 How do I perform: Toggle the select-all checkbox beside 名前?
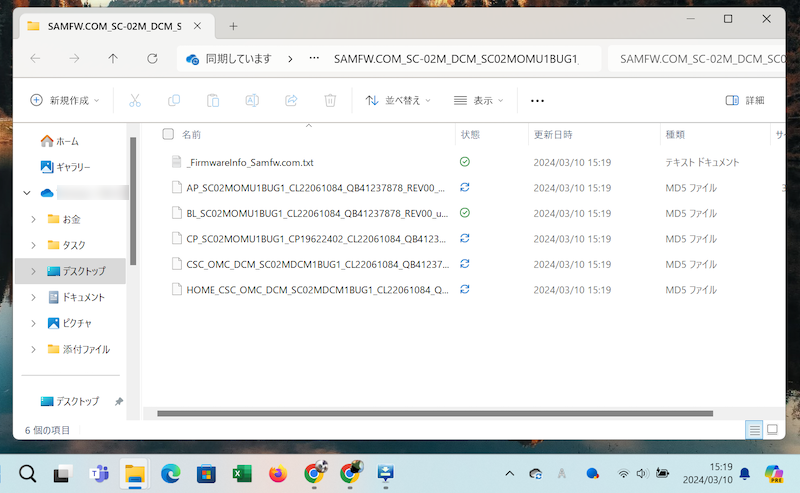pos(168,134)
